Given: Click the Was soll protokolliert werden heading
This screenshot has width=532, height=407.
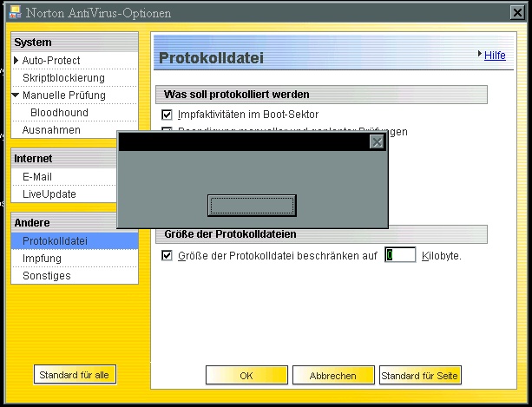Looking at the screenshot, I should 321,95.
